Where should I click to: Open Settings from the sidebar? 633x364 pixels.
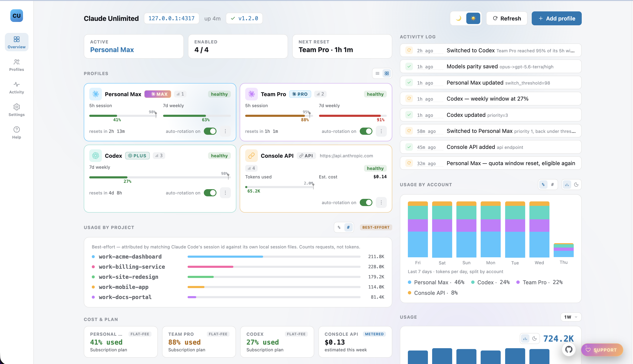[16, 110]
